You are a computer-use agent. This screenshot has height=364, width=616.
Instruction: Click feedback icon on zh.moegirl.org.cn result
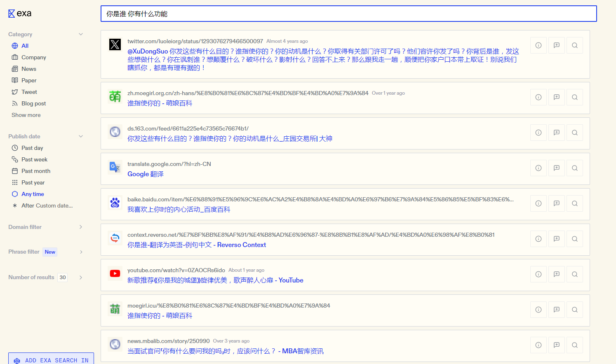pos(557,97)
